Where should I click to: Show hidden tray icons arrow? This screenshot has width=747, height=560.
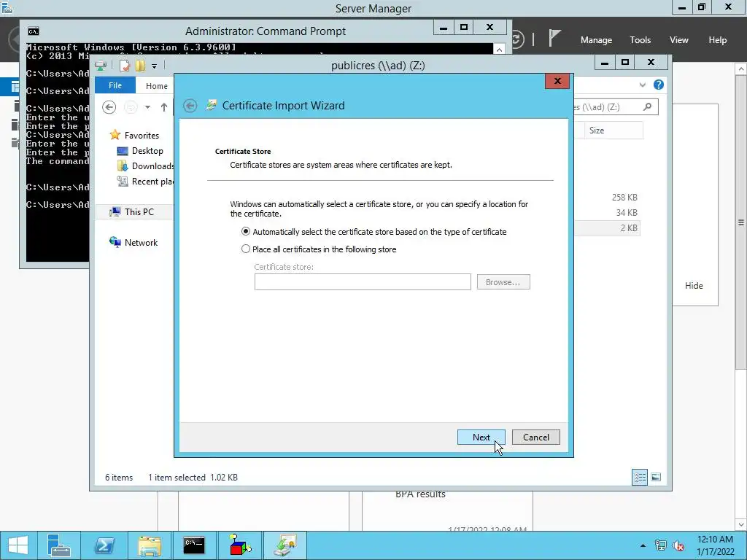[643, 545]
